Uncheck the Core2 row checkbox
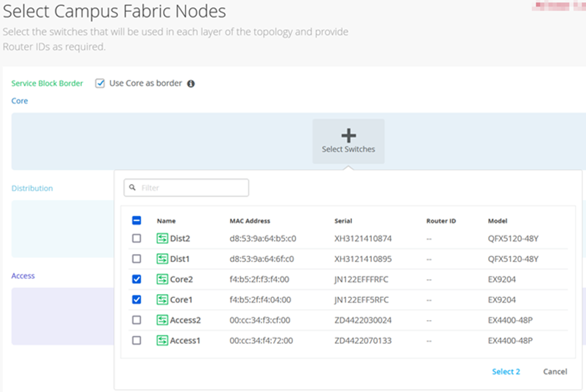The width and height of the screenshot is (586, 392). coord(137,279)
